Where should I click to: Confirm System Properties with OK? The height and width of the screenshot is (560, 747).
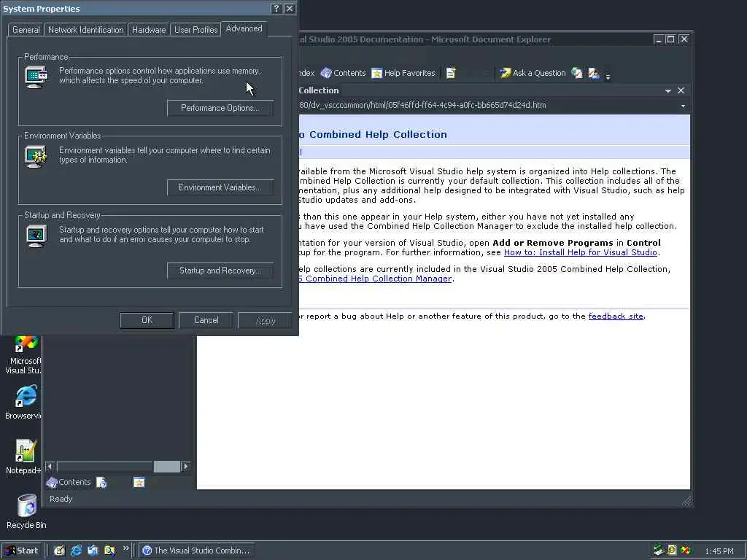147,321
